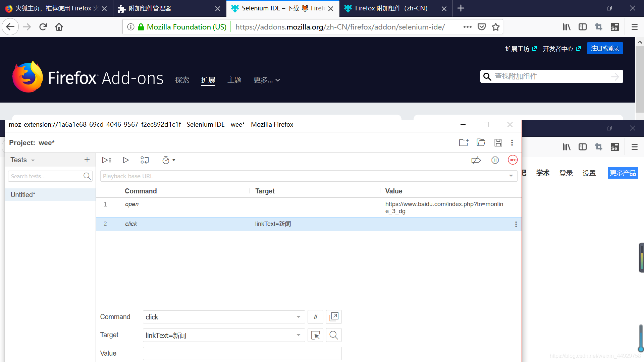Click the 学术 link in the background Baidu window
The height and width of the screenshot is (362, 644).
pyautogui.click(x=543, y=173)
